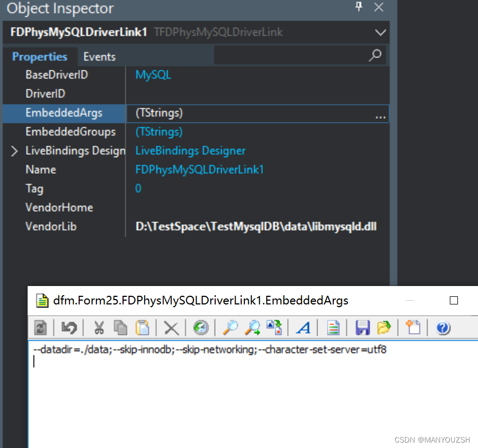This screenshot has height=448, width=478.
Task: Click the empty DriverID value field
Action: pyautogui.click(x=257, y=94)
